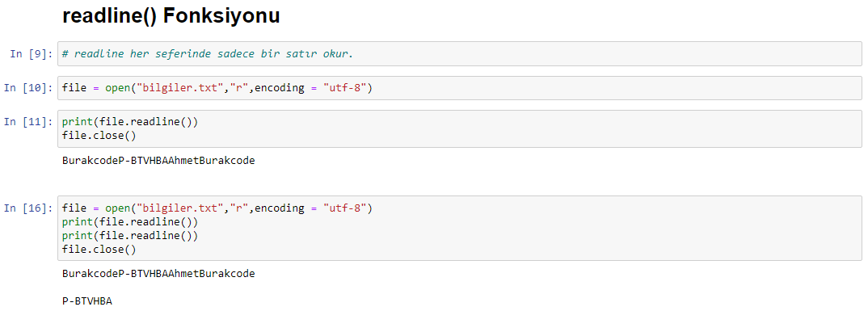Click first output line under cell 16
The image size is (868, 311).
tap(158, 273)
